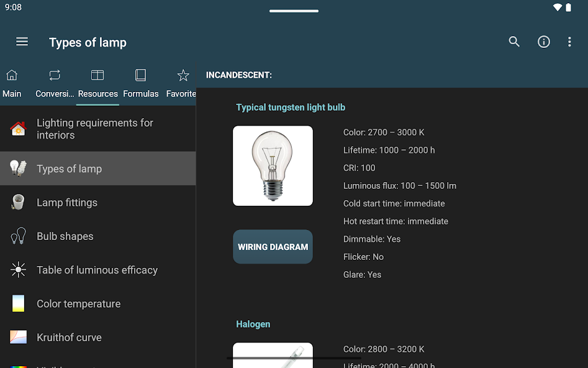Tap the Wi-Fi status icon

point(558,7)
